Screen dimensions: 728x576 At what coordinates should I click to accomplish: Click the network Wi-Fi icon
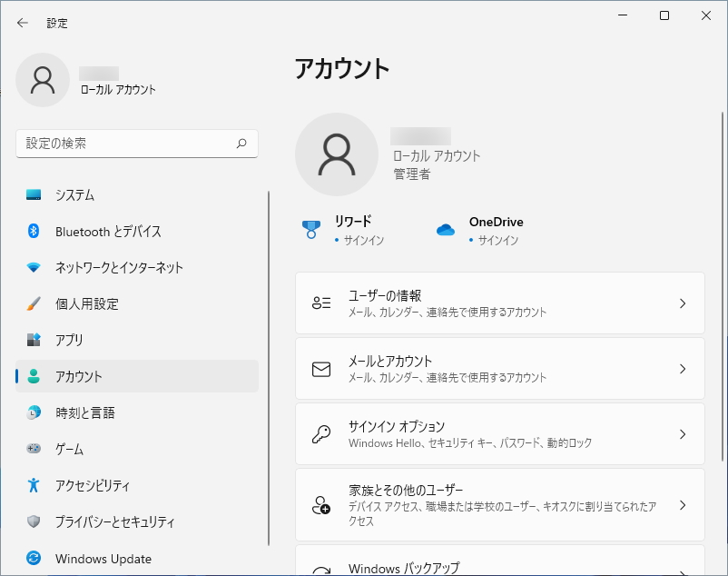(34, 267)
